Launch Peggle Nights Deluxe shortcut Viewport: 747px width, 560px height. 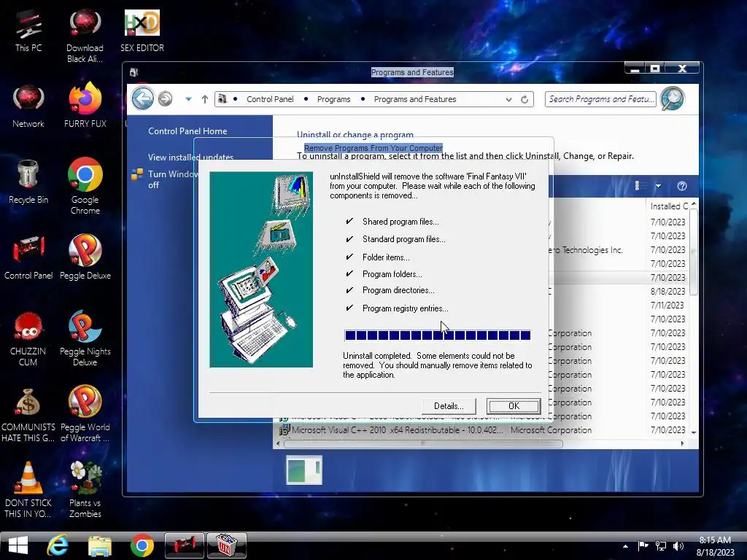pos(85,339)
